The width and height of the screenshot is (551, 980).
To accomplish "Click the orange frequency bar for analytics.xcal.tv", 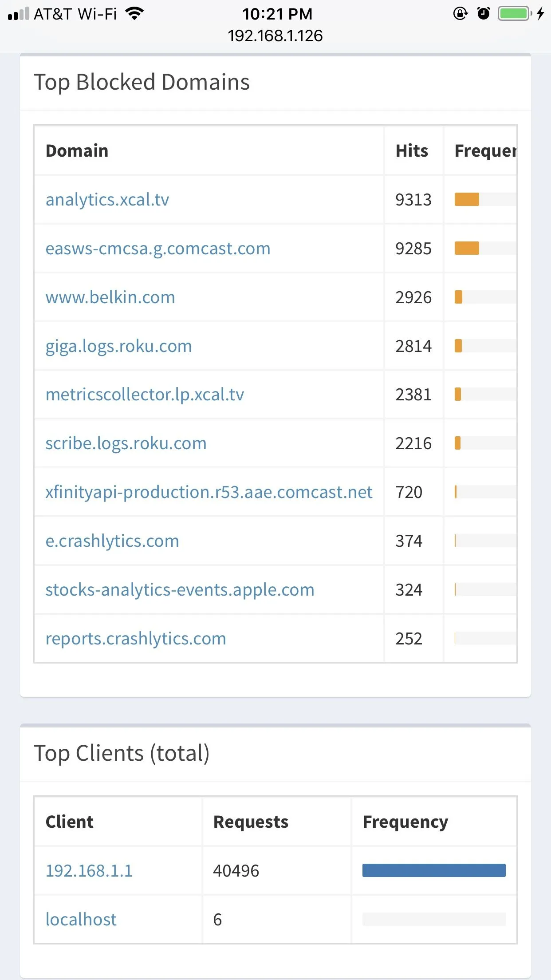I will tap(467, 200).
